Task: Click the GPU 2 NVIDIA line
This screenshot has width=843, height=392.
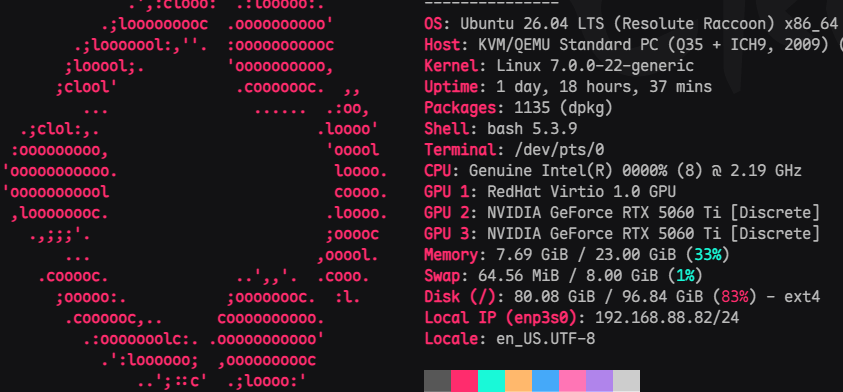Action: click(x=622, y=213)
